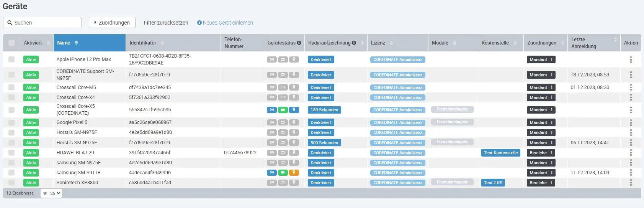Click Bereiche badge for HUAWEI BLA-L29
Image resolution: width=644 pixels, height=208 pixels.
[x=541, y=153]
